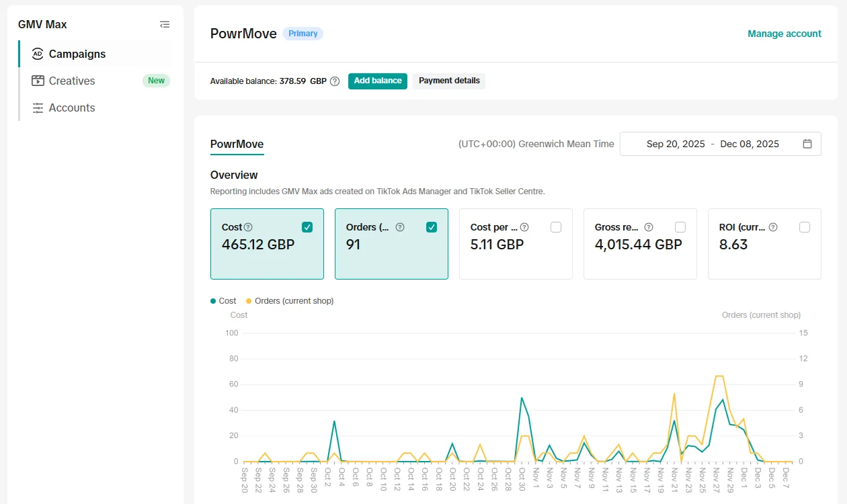Click the Campaigns AD icon in sidebar
Screen dimensions: 847x504
coord(38,54)
